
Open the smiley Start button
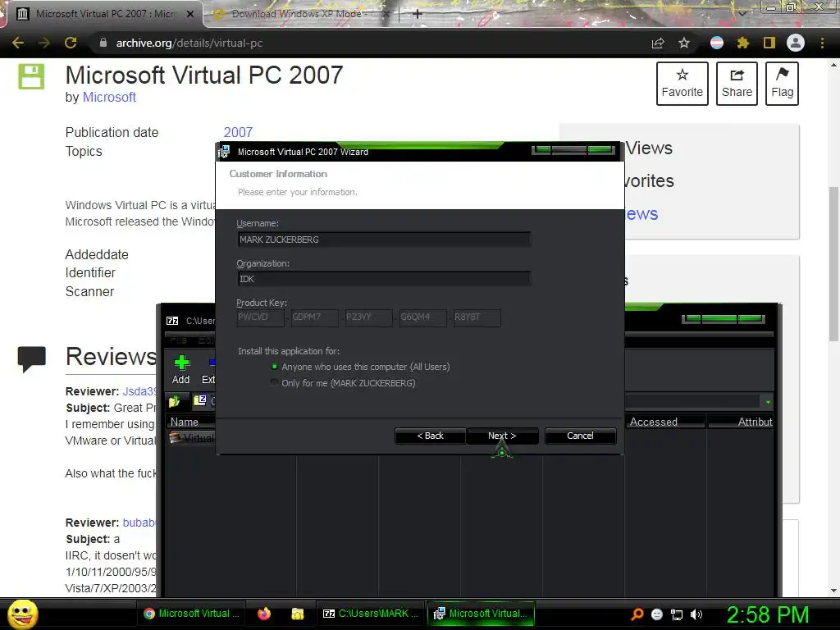tap(22, 614)
